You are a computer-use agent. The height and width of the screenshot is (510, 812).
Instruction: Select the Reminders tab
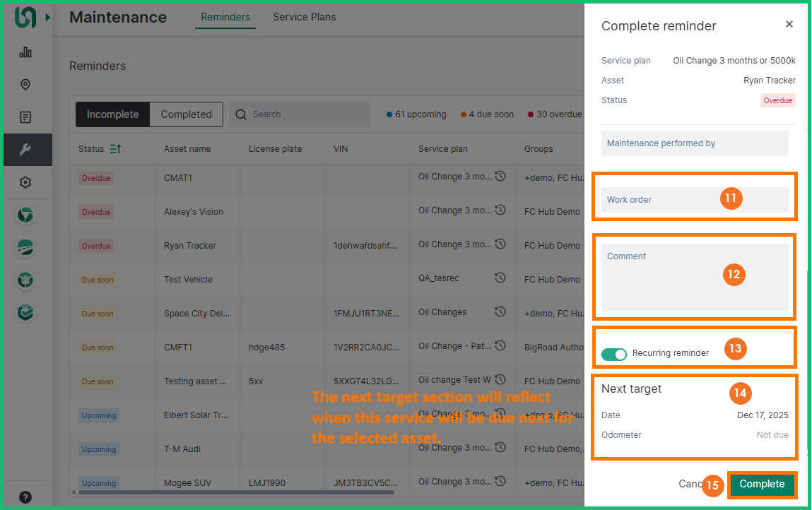(x=225, y=17)
